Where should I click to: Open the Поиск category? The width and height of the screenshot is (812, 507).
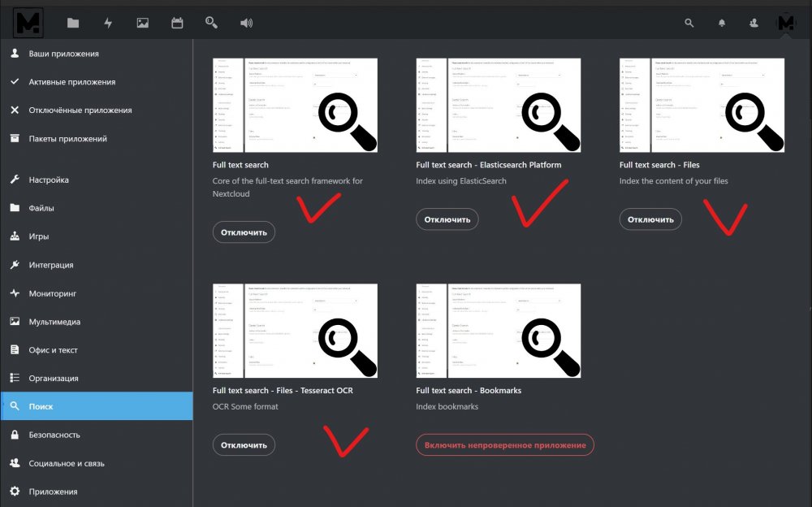97,406
